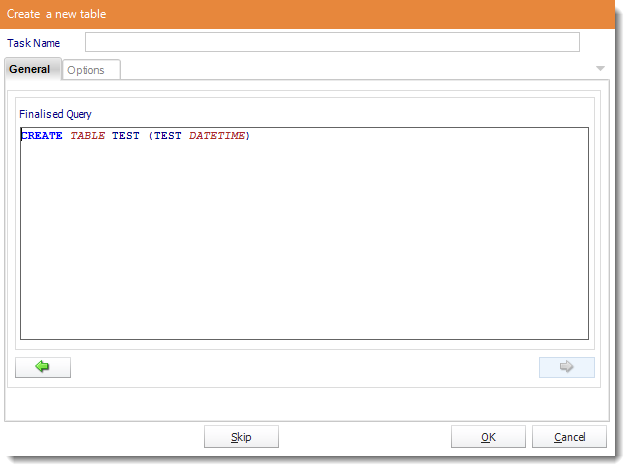Open the Options tab
Screen dimensions: 630x471
(x=91, y=70)
